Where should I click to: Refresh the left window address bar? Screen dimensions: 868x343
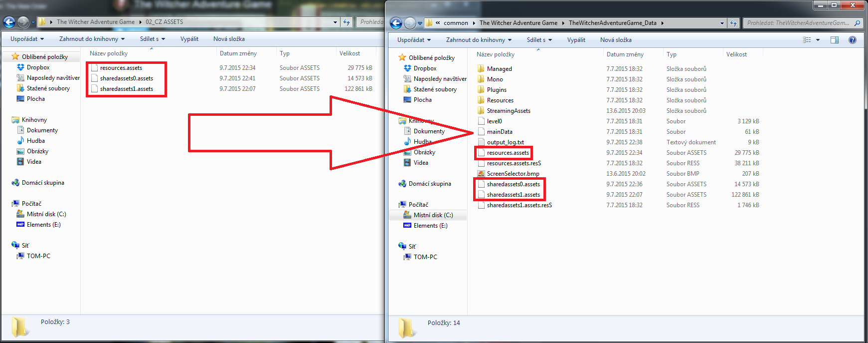click(347, 22)
